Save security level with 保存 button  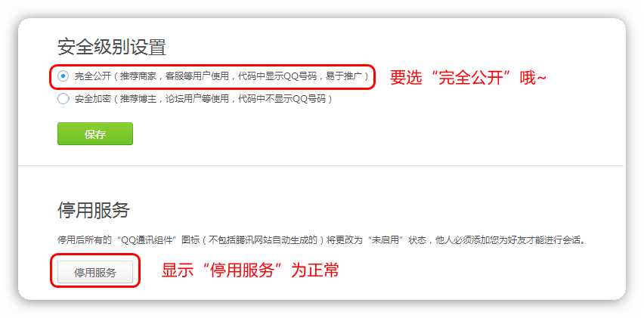[x=95, y=134]
